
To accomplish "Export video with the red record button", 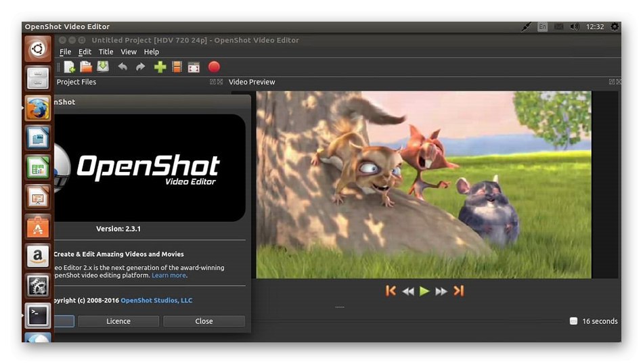I will pyautogui.click(x=214, y=67).
